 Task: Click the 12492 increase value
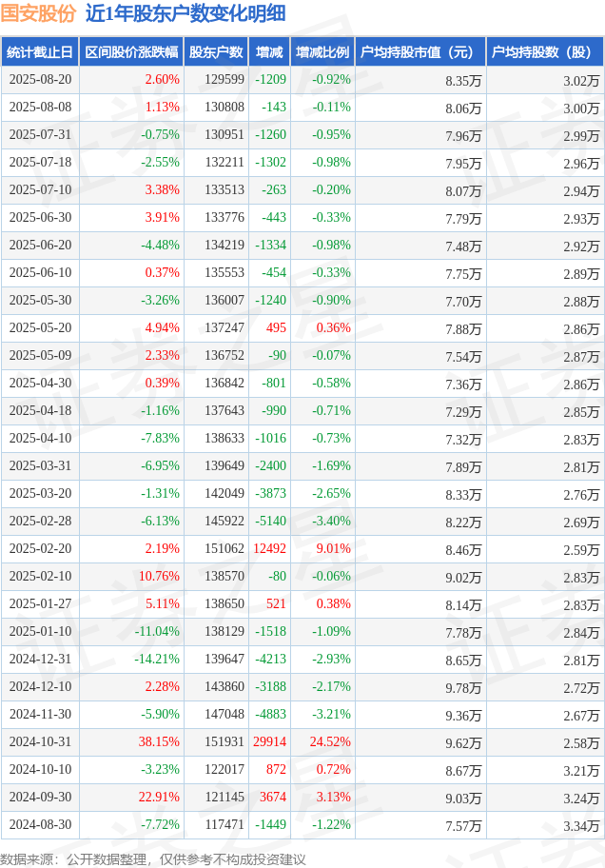(x=269, y=549)
